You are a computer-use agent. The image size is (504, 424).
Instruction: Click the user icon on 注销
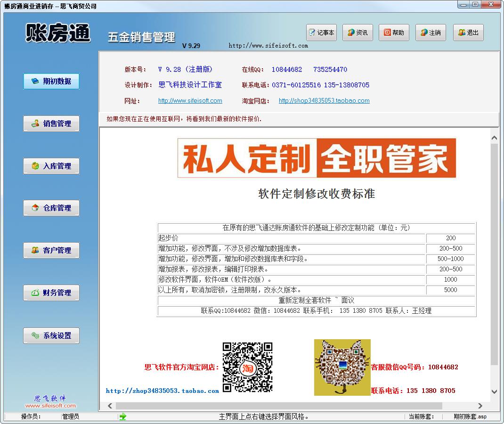[x=424, y=33]
